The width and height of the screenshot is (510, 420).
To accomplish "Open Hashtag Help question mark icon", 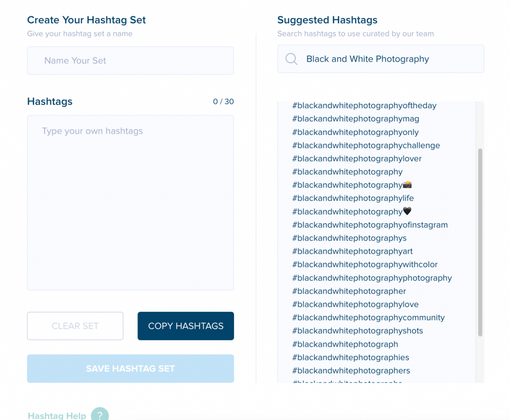I will 100,414.
